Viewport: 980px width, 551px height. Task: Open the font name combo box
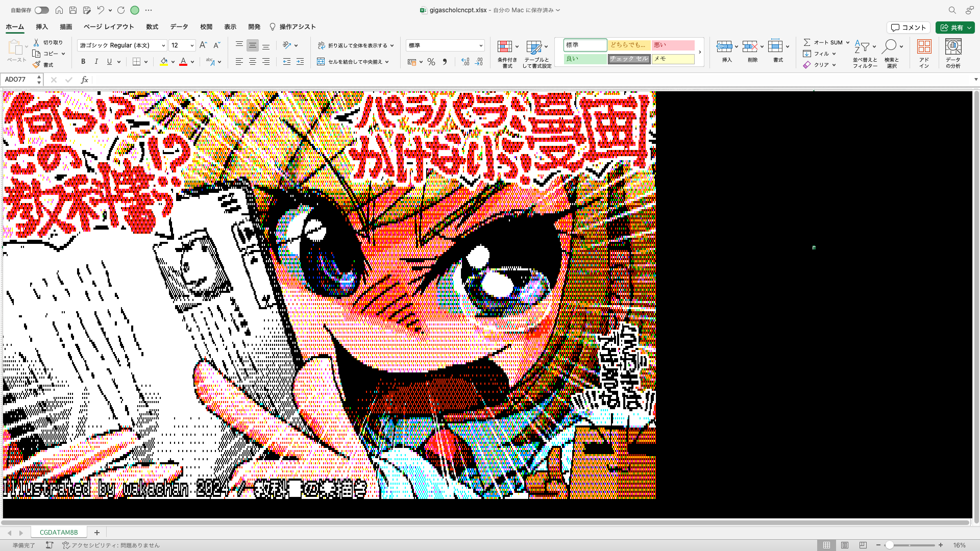tap(122, 45)
